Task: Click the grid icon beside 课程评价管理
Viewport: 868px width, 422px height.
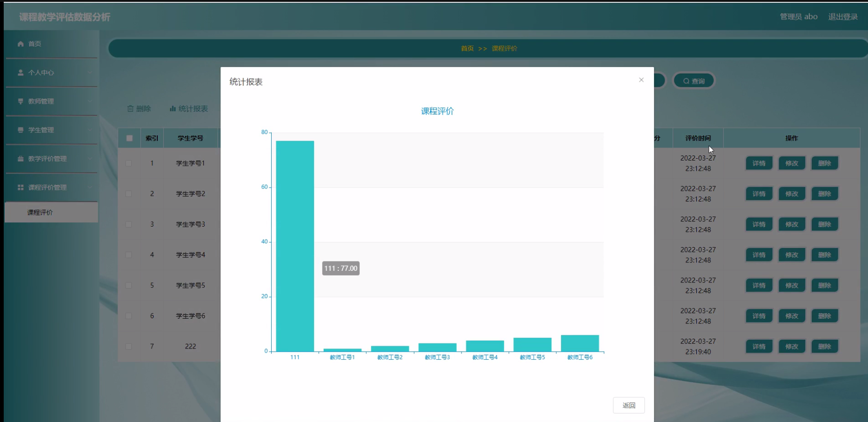Action: click(20, 188)
